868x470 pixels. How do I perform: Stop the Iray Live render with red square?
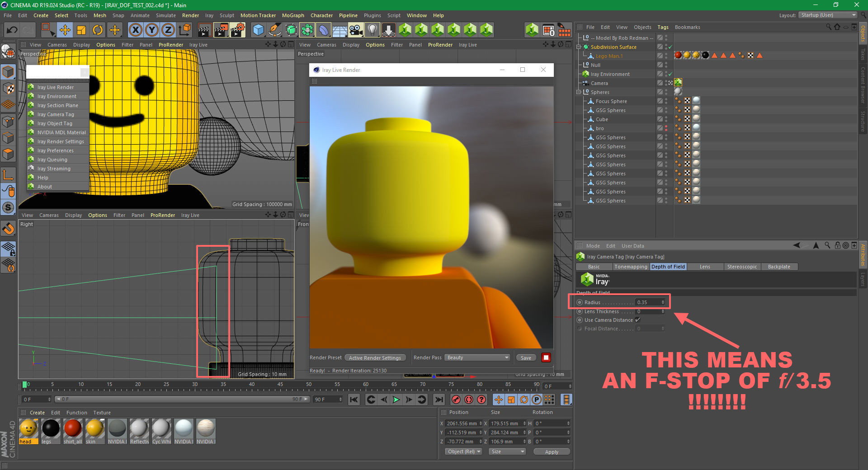pos(546,357)
